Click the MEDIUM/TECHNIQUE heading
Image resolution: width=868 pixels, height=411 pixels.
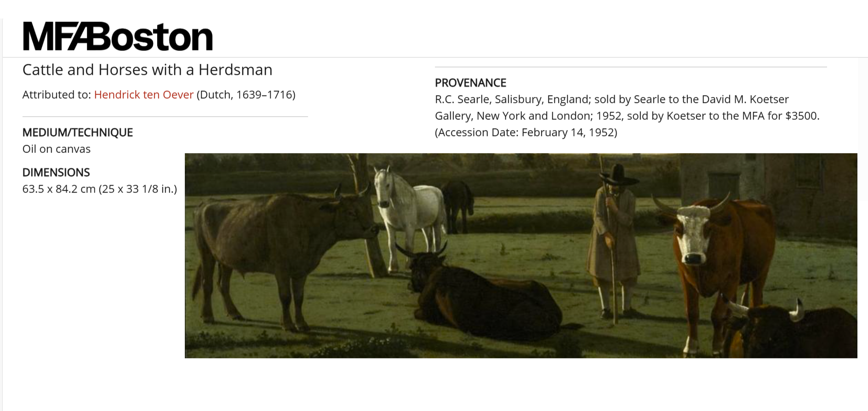(77, 132)
